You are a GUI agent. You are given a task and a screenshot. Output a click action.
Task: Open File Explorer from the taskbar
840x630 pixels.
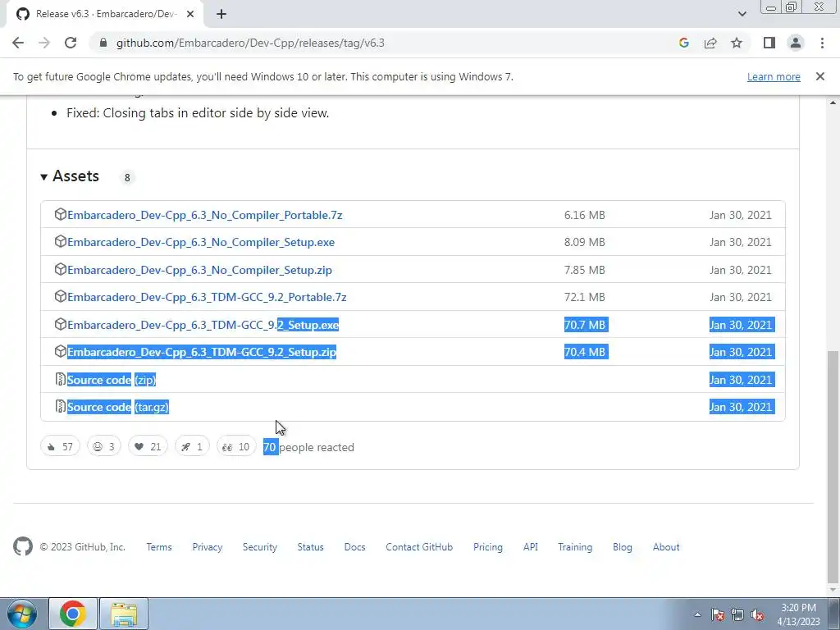tap(123, 614)
